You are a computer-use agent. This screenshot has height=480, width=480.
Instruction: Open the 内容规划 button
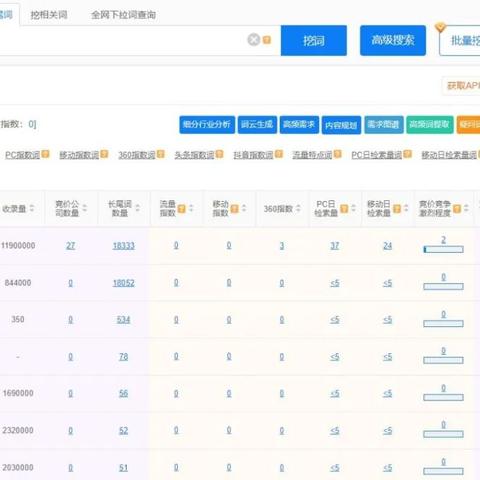click(x=341, y=125)
